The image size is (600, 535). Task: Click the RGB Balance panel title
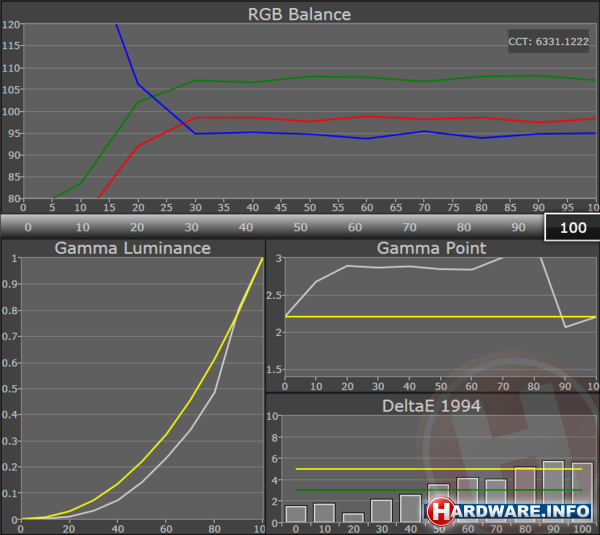coord(300,13)
